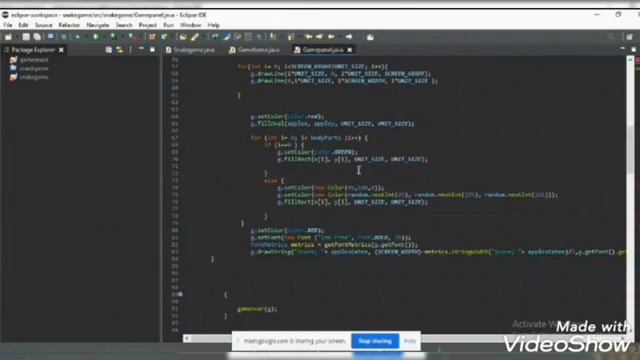Toggle the fold marker at line 89
Image resolution: width=640 pixels, height=360 pixels.
pyautogui.click(x=180, y=294)
